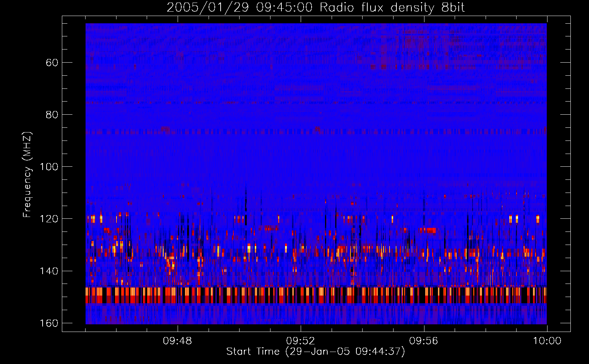Click the 09:48 time tick label

[177, 341]
